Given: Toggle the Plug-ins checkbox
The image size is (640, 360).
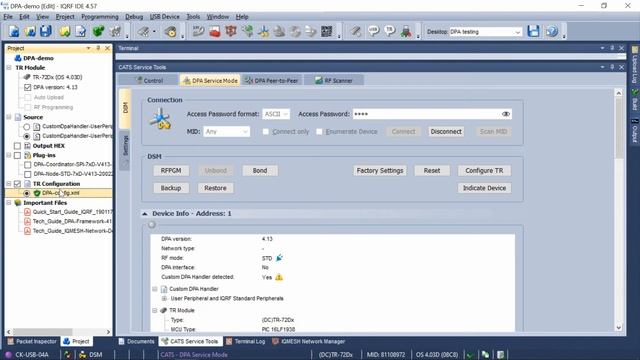Looking at the screenshot, I should point(17,155).
